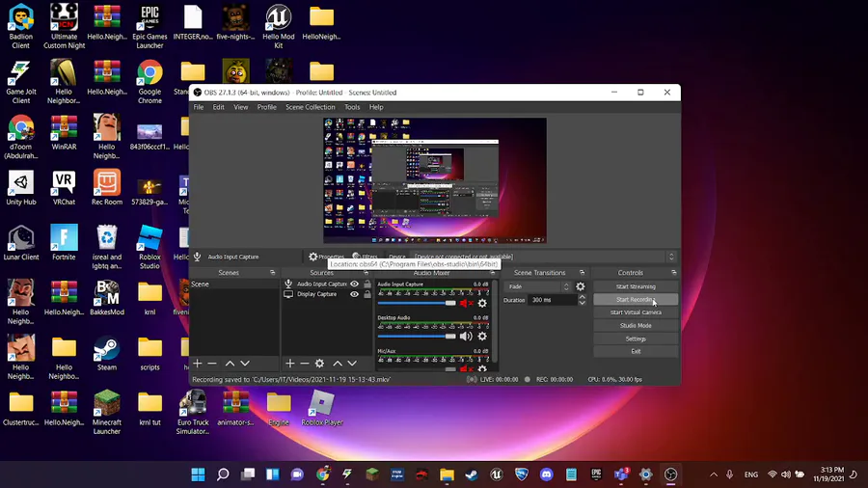Open Unity Hub desktop shortcut
The height and width of the screenshot is (488, 868).
pos(21,188)
